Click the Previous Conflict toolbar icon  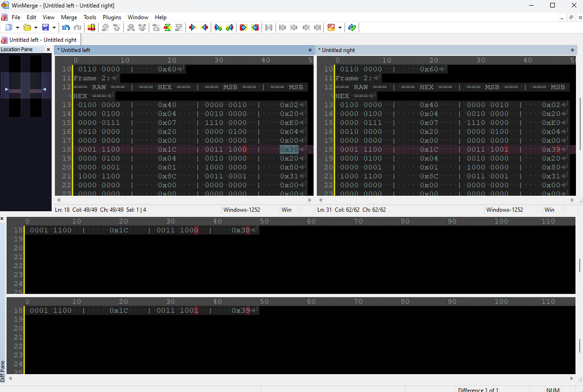[142, 28]
